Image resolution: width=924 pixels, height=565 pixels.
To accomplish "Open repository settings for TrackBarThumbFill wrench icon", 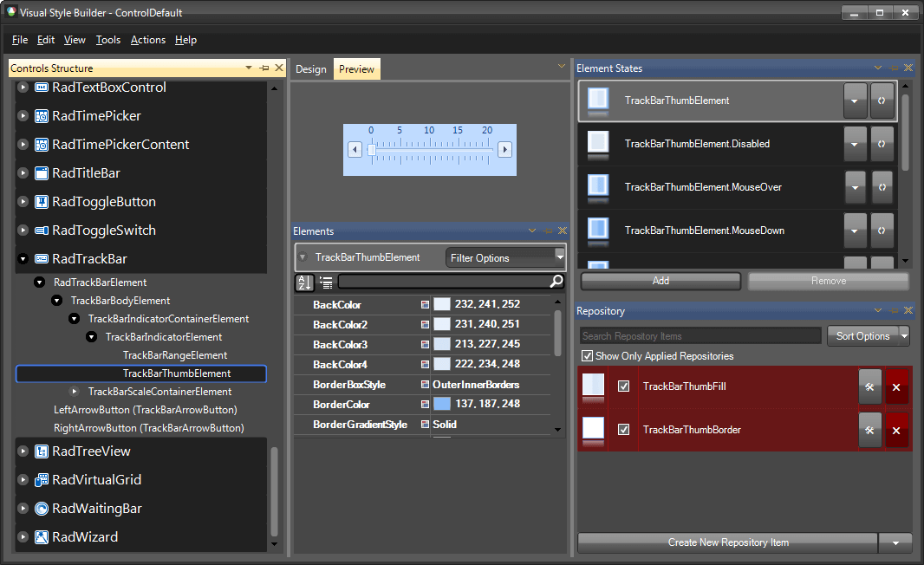I will coord(870,386).
